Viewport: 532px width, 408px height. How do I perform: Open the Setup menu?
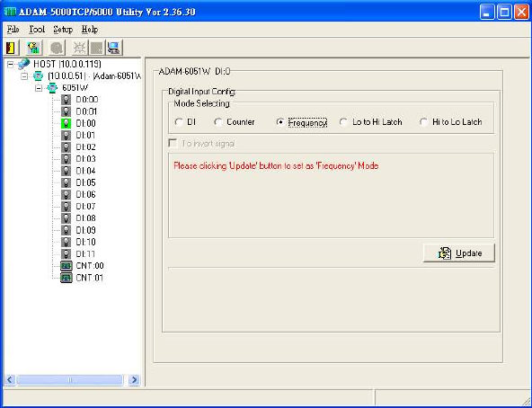(63, 30)
